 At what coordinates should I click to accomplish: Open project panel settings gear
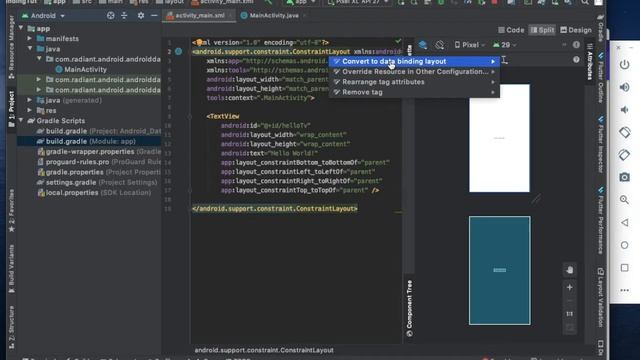pyautogui.click(x=140, y=16)
